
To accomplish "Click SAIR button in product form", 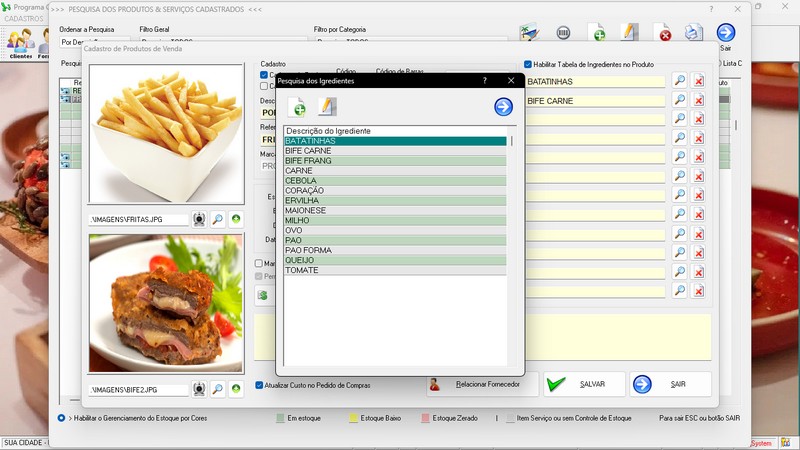I will [x=670, y=384].
